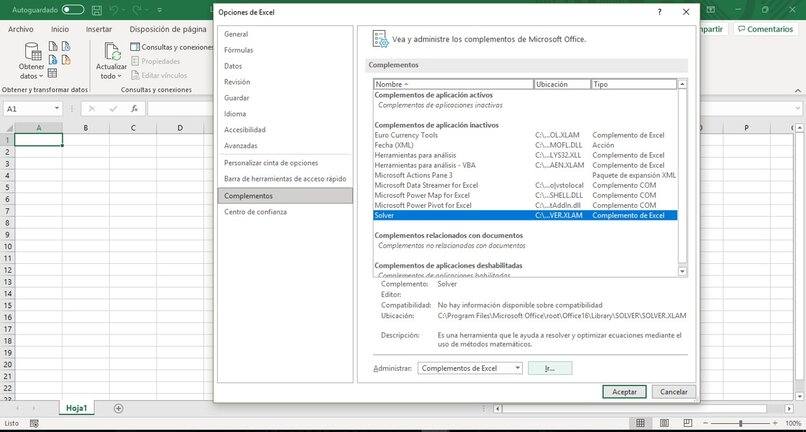The height and width of the screenshot is (432, 806).
Task: Click the macro recording icon in status bar
Action: coord(34,423)
